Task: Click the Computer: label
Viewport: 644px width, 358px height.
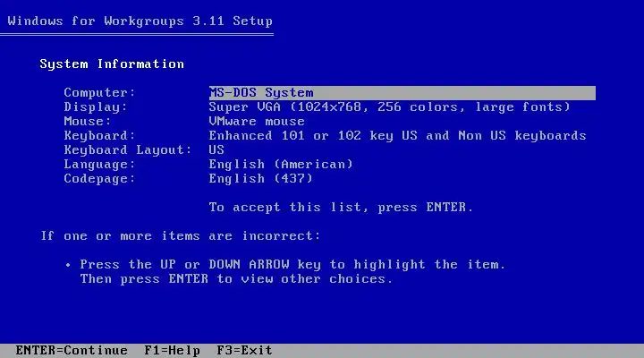Action: 99,93
